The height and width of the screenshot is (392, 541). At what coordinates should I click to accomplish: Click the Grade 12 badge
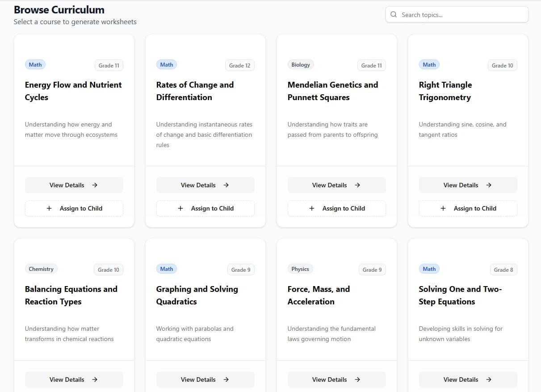(239, 66)
